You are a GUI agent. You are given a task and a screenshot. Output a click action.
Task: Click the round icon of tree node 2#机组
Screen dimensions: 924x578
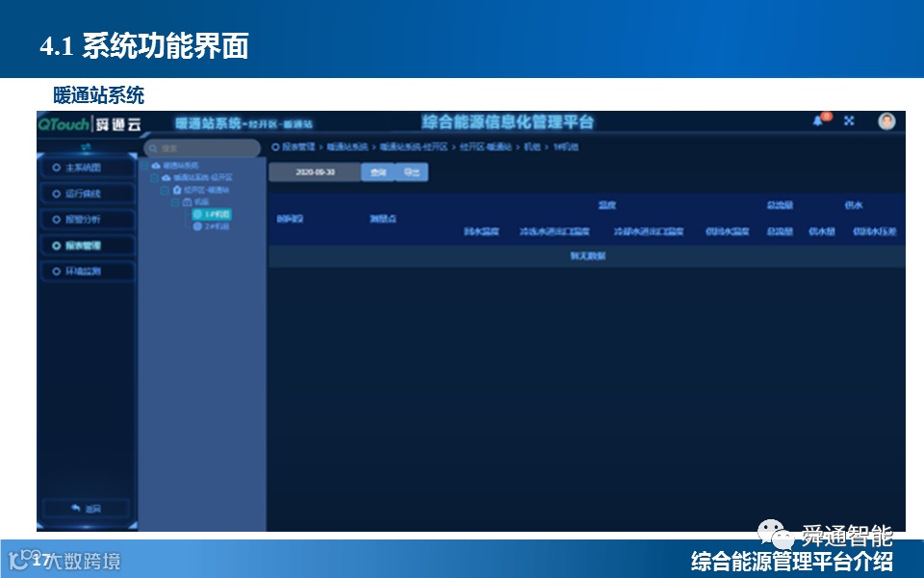coord(198,226)
